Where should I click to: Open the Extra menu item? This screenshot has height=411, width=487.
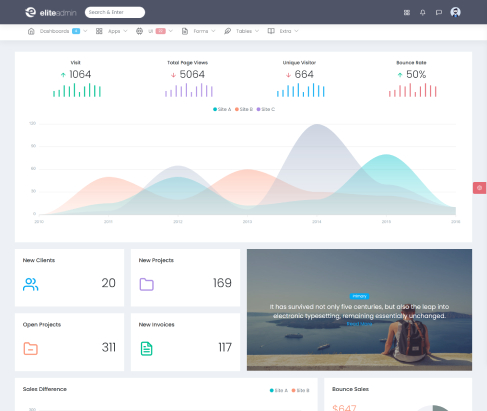tap(283, 31)
